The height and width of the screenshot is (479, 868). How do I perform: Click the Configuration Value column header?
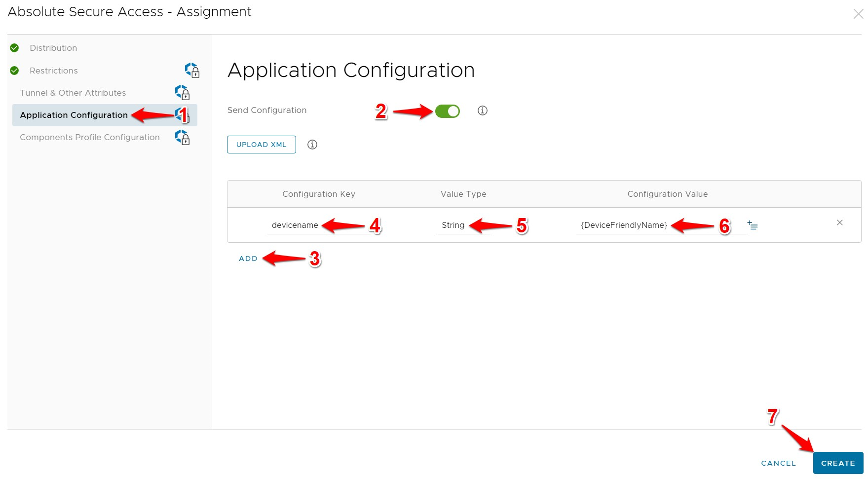click(x=668, y=194)
